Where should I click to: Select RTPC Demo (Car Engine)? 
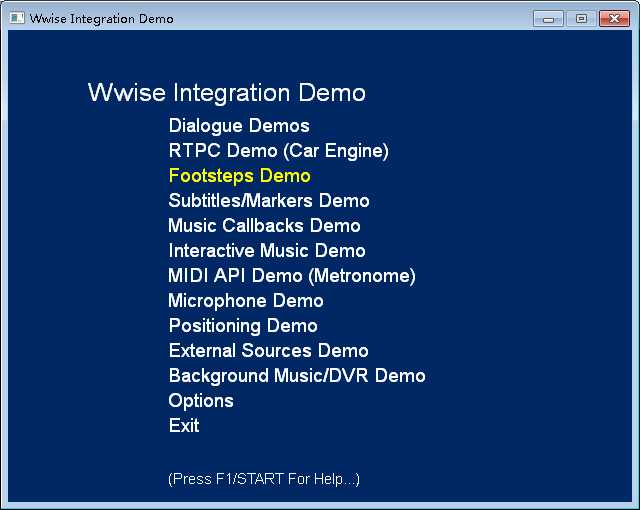[278, 151]
